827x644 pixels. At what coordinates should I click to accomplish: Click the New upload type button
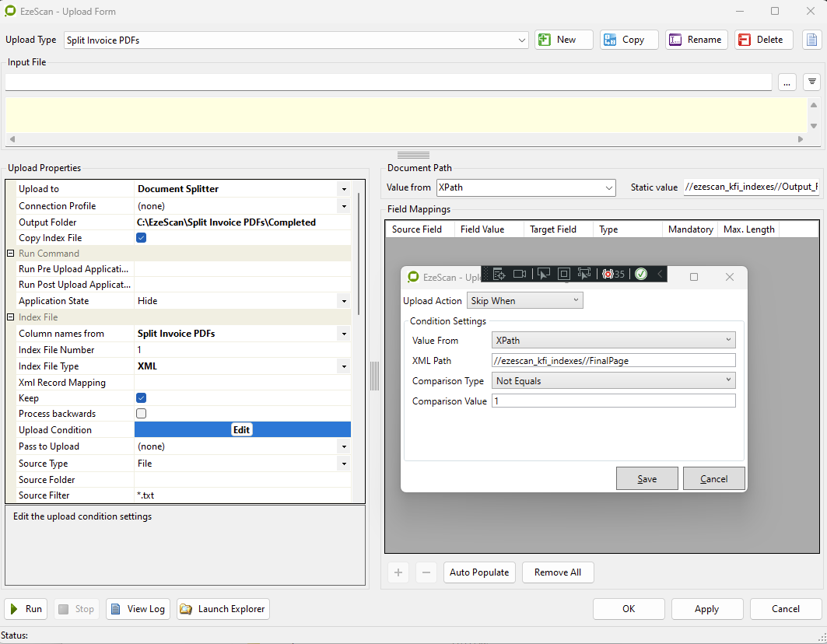[563, 40]
